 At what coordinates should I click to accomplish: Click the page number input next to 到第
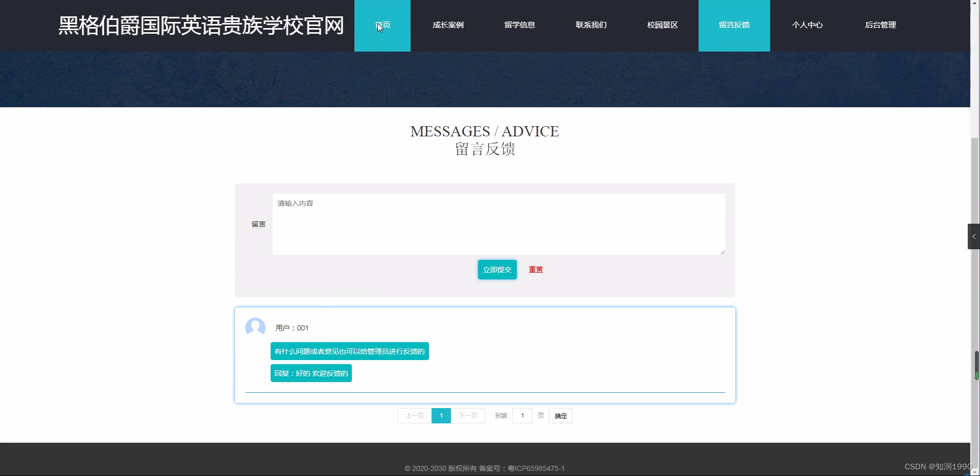pyautogui.click(x=522, y=415)
